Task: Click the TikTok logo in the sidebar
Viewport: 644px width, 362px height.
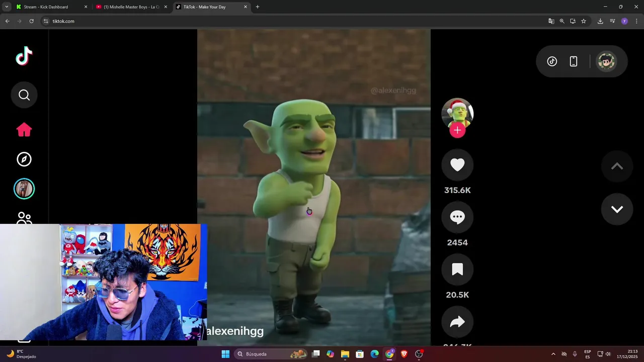Action: point(24,56)
